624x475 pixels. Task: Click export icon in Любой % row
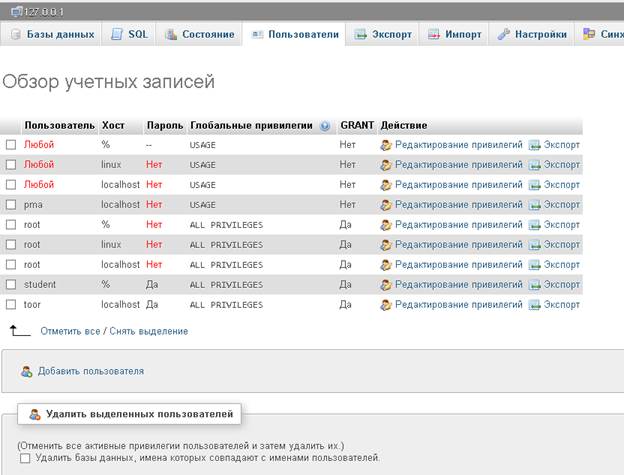tap(534, 145)
